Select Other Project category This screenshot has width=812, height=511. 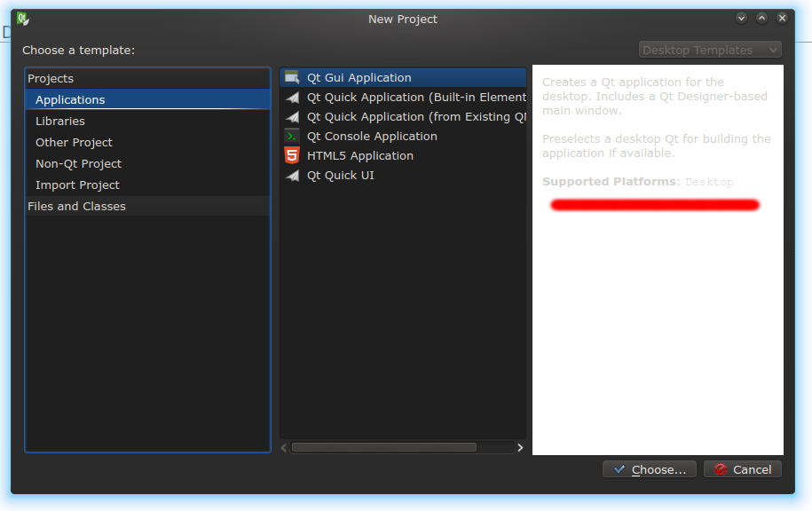pyautogui.click(x=74, y=143)
